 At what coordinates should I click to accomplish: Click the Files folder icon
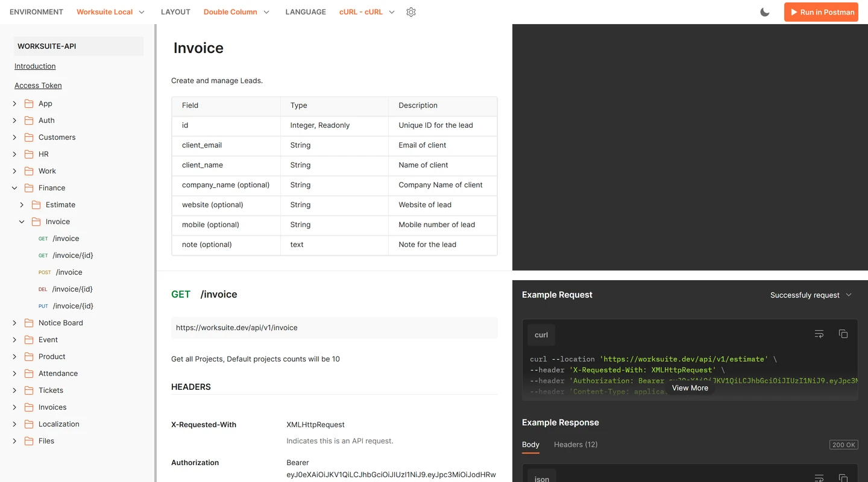[29, 441]
